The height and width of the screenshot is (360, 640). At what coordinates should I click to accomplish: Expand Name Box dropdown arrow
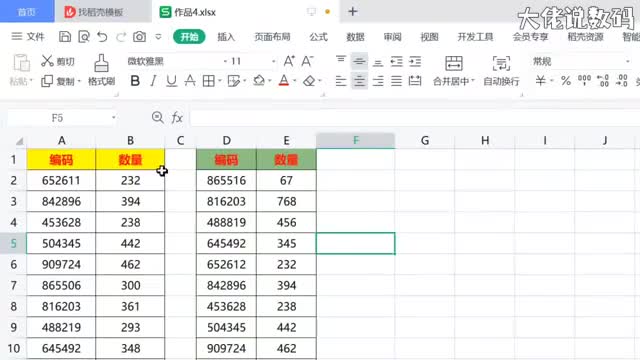114,118
